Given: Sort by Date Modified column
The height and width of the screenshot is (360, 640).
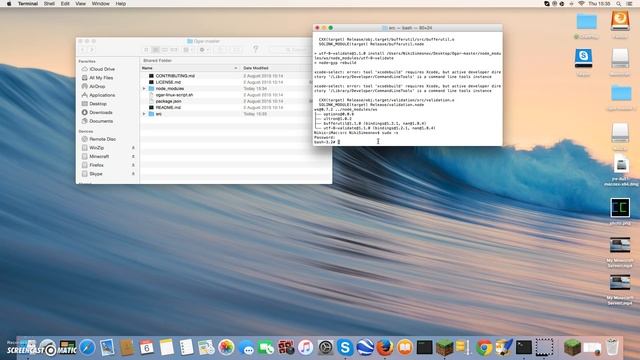Looking at the screenshot, I should click(276, 68).
